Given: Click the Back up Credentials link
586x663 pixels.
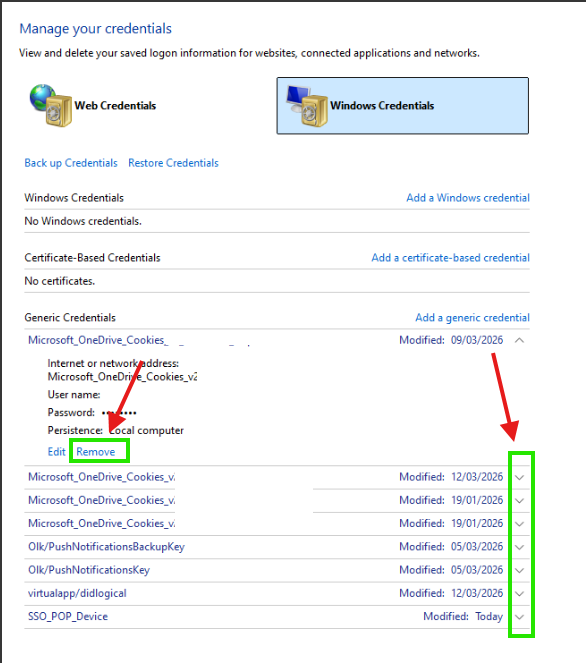Looking at the screenshot, I should [71, 163].
